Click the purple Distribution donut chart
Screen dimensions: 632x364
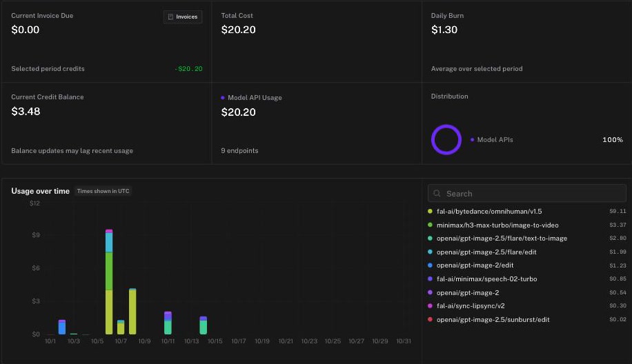point(446,140)
